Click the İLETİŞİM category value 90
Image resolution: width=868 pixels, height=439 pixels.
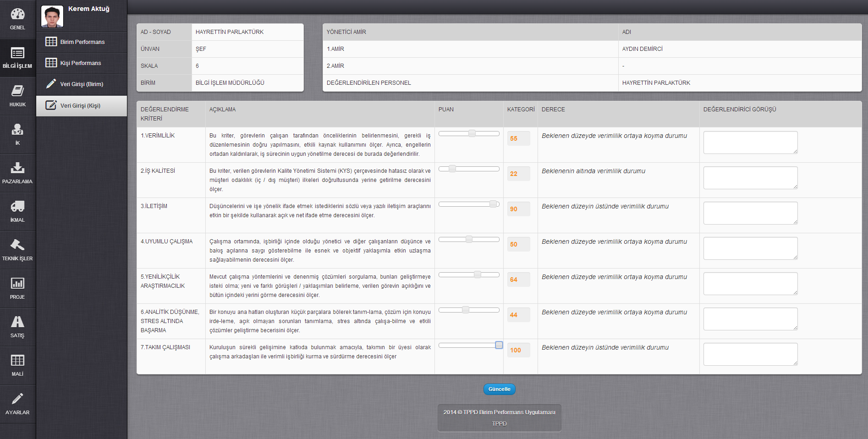tap(518, 209)
